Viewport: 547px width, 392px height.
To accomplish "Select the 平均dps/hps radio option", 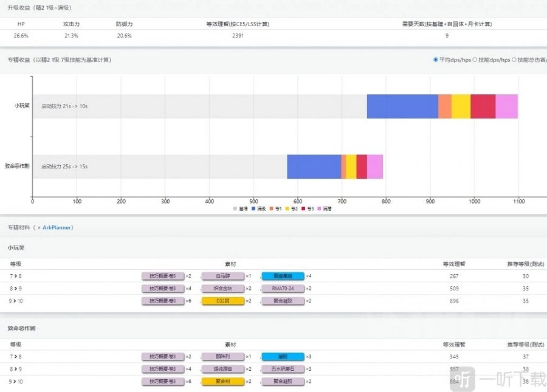I will (x=436, y=60).
